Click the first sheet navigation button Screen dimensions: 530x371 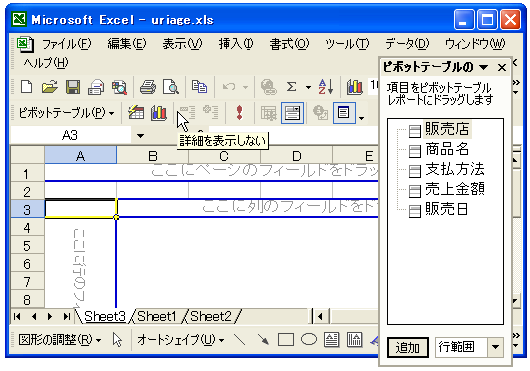click(x=17, y=316)
